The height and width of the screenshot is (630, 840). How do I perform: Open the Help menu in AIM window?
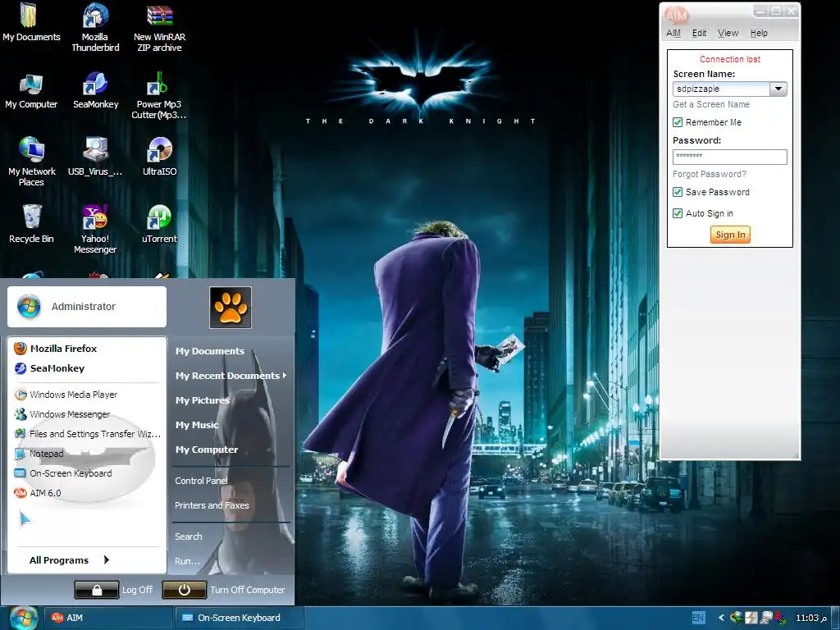pyautogui.click(x=759, y=33)
